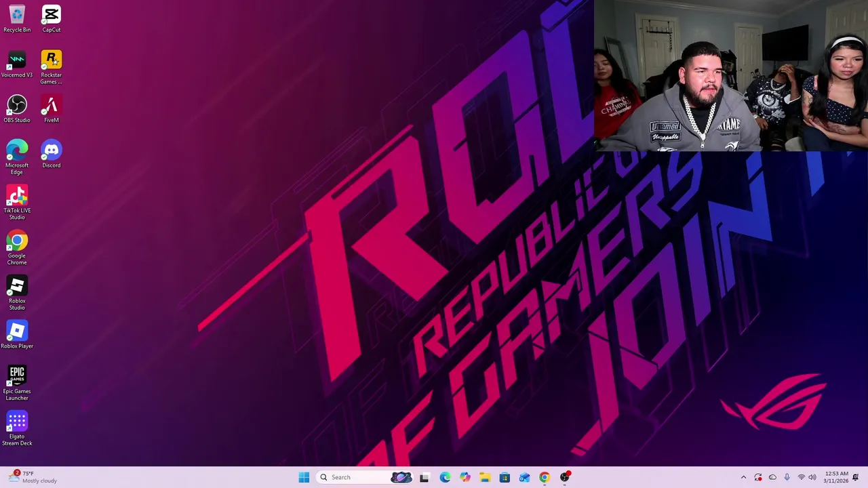Screen dimensions: 868x488
Task: Open File Explorer from the taskbar
Action: (485, 477)
